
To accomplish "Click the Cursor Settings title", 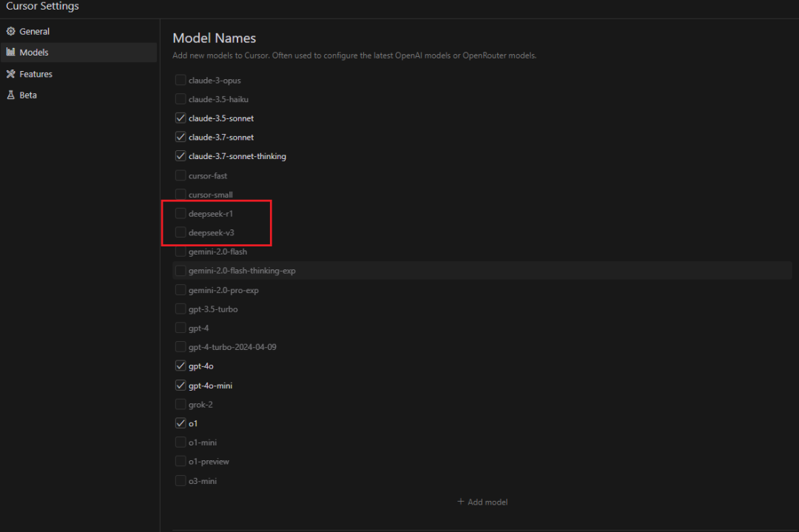I will pos(42,6).
